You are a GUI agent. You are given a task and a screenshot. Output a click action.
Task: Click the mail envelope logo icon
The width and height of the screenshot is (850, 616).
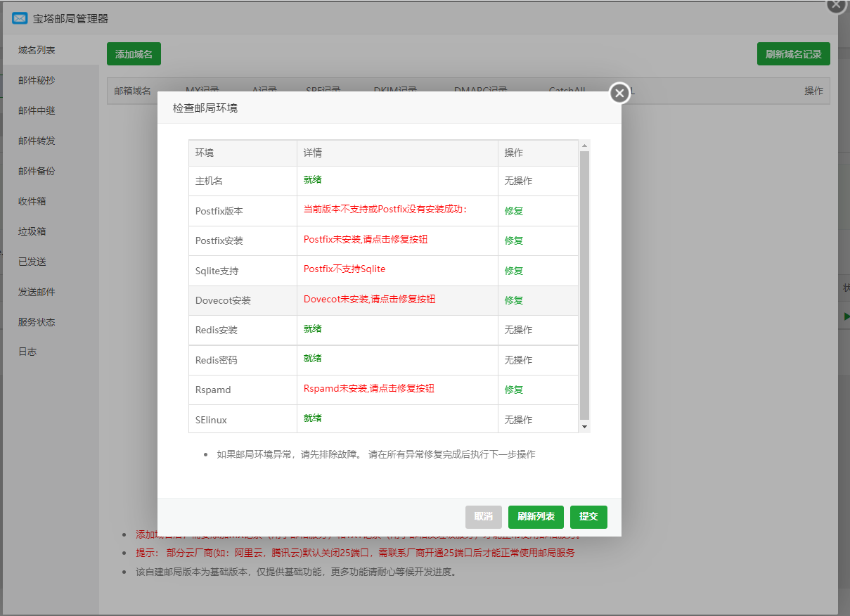[19, 18]
